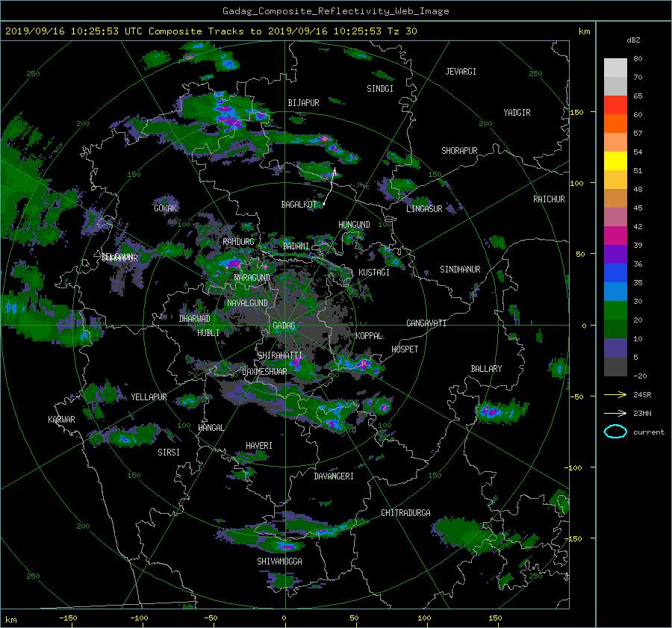This screenshot has height=628, width=672.
Task: Click the GADAG radar center label
Action: (284, 326)
